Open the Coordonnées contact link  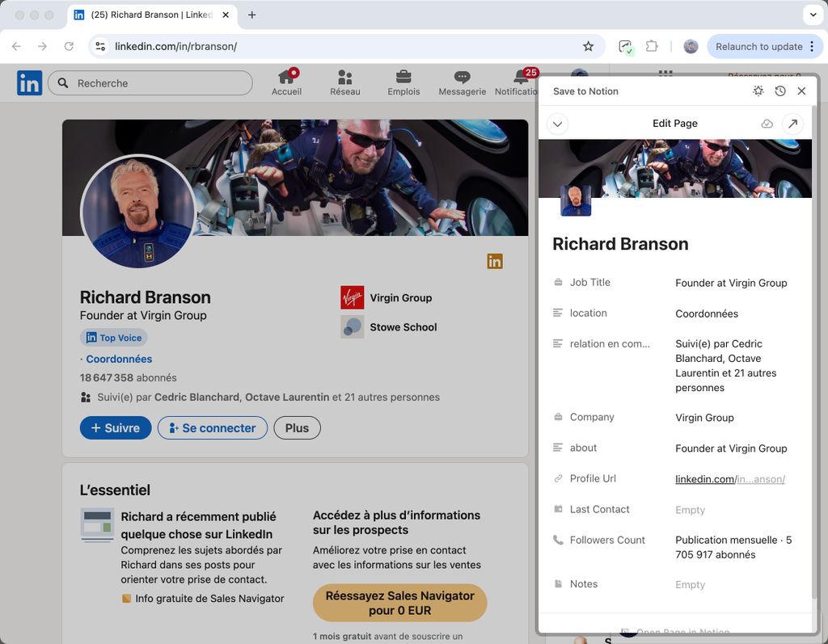tap(119, 359)
